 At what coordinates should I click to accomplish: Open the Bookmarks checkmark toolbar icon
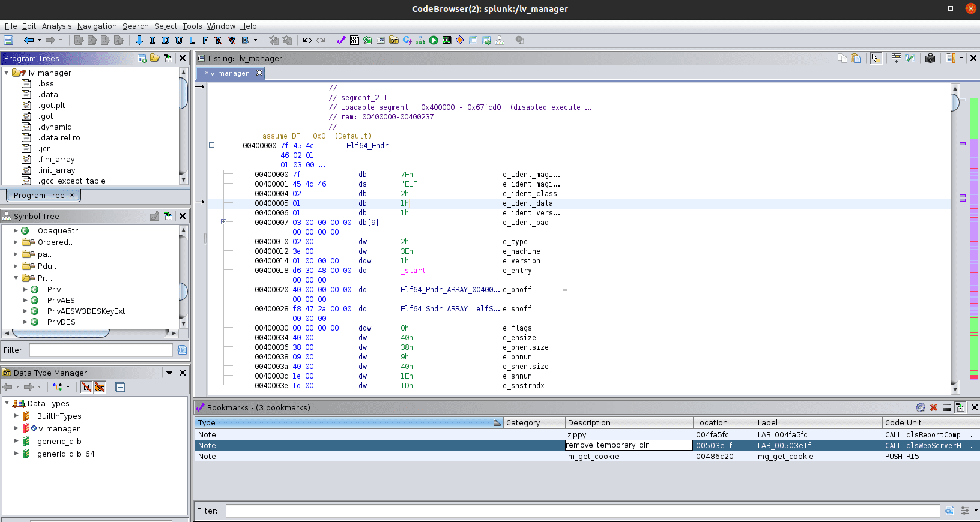[x=341, y=40]
